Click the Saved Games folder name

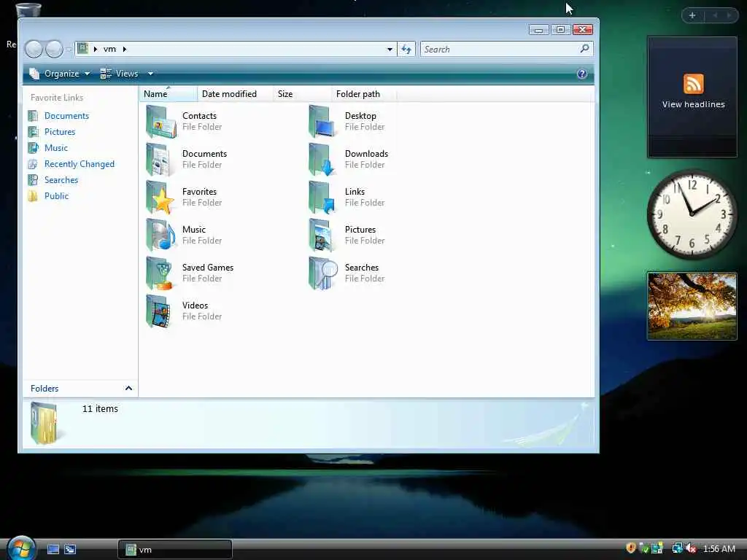[208, 268]
